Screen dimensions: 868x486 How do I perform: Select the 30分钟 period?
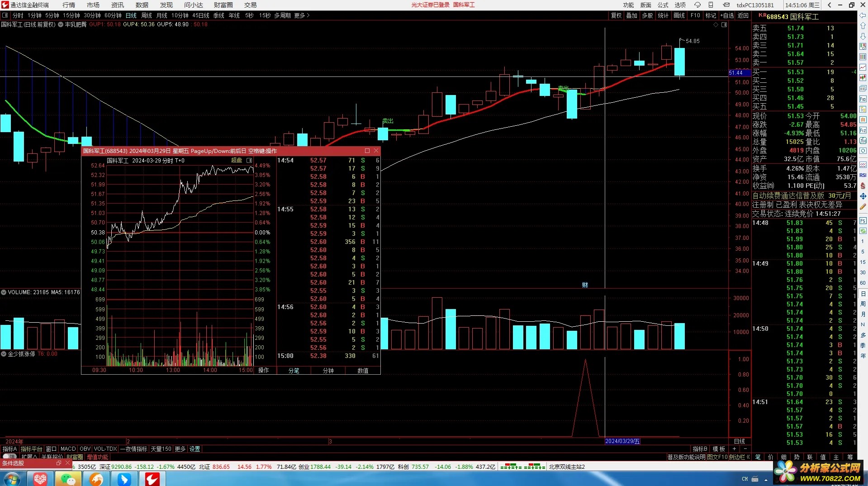point(92,15)
